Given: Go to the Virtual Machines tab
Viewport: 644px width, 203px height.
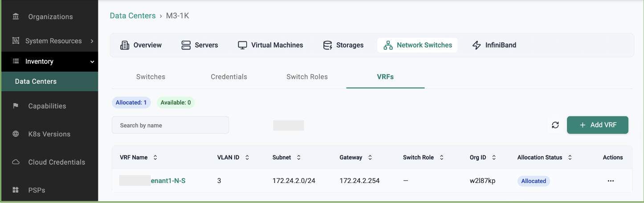Looking at the screenshot, I should [270, 45].
